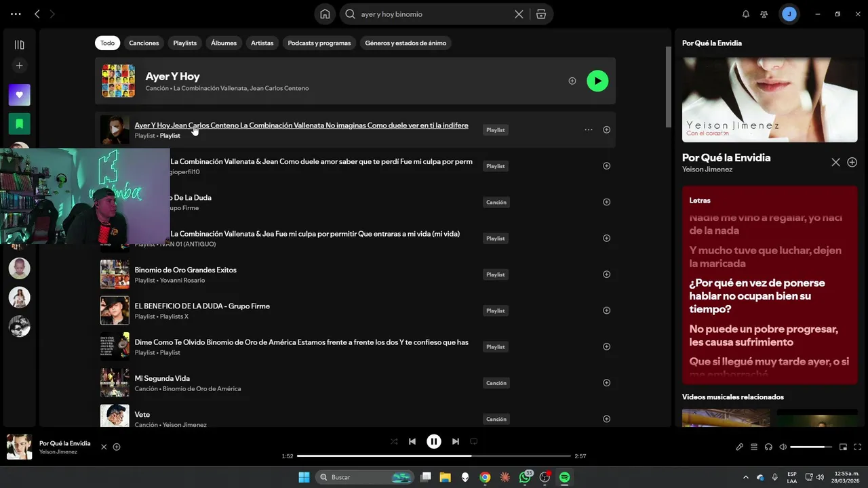868x488 pixels.
Task: Open EL BENEFICIO DE LA DUDA playlist
Action: coord(202,306)
